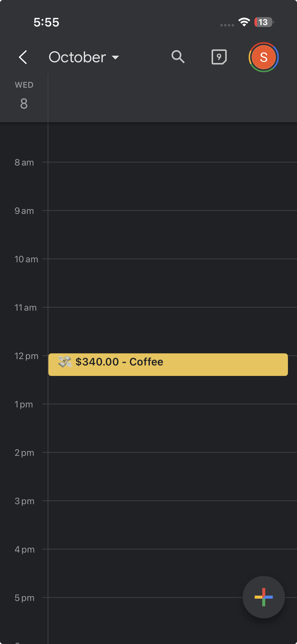Tap the Wi-Fi status icon
Image resolution: width=297 pixels, height=644 pixels.
click(244, 22)
